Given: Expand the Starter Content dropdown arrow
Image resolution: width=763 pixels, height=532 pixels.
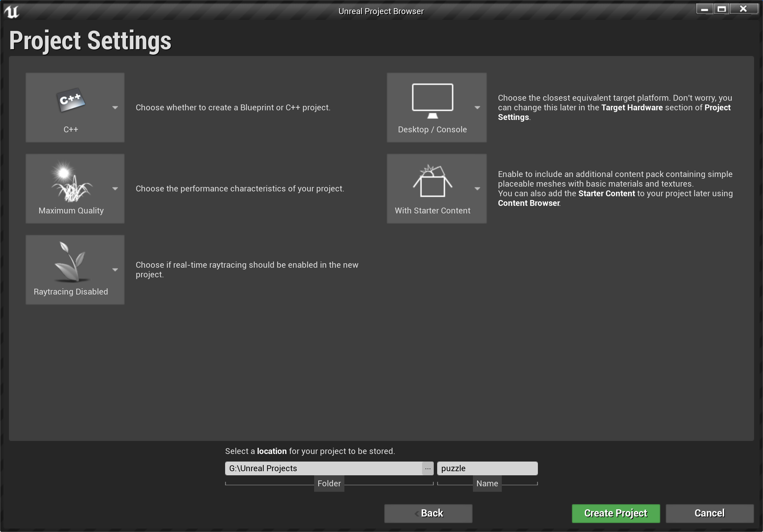Looking at the screenshot, I should click(477, 189).
